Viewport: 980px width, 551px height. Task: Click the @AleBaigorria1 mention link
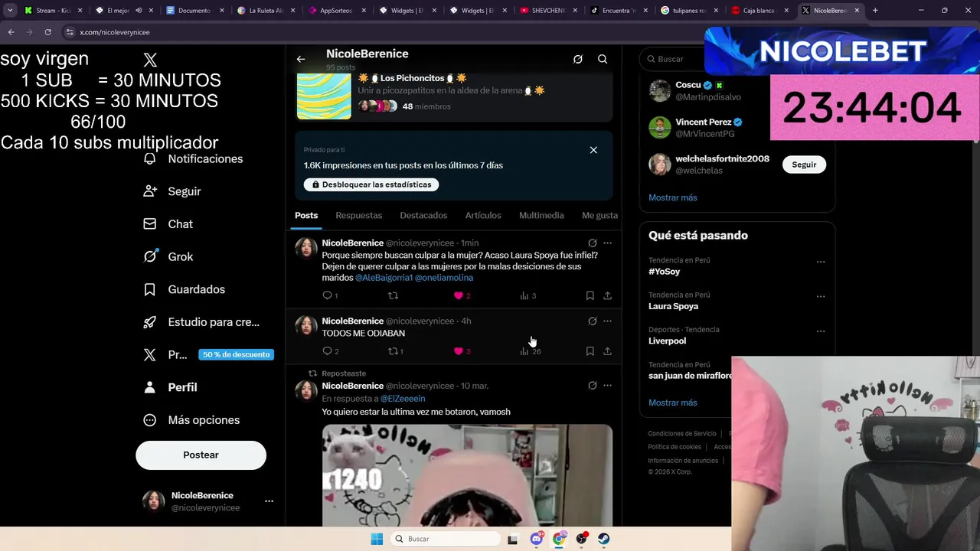click(x=384, y=278)
